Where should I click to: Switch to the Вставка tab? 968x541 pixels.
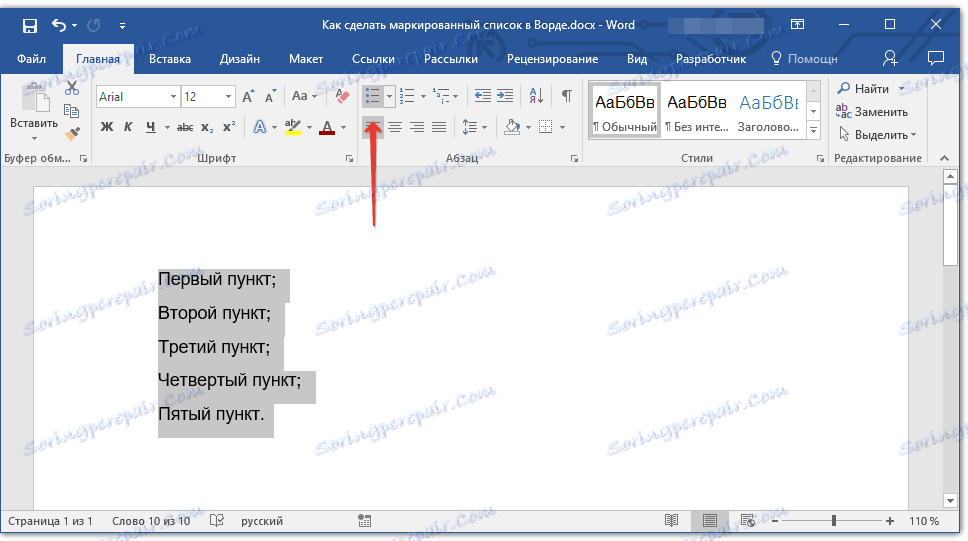coord(170,59)
